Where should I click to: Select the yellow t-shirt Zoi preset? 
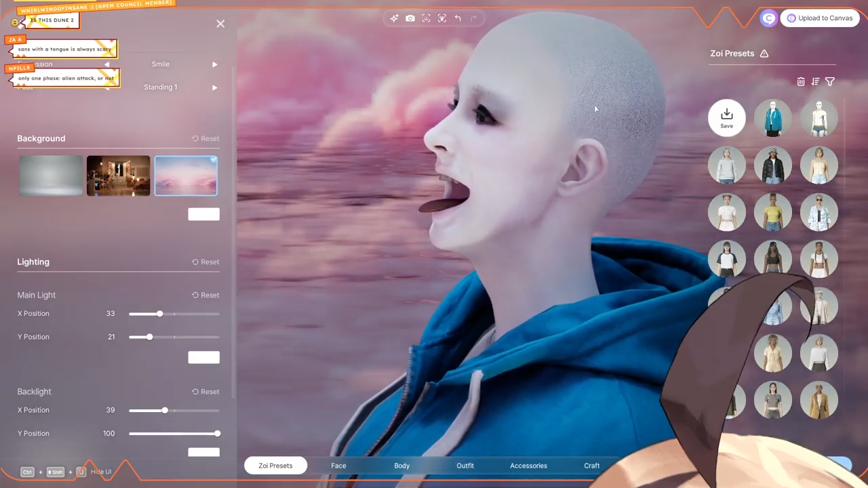pyautogui.click(x=773, y=212)
